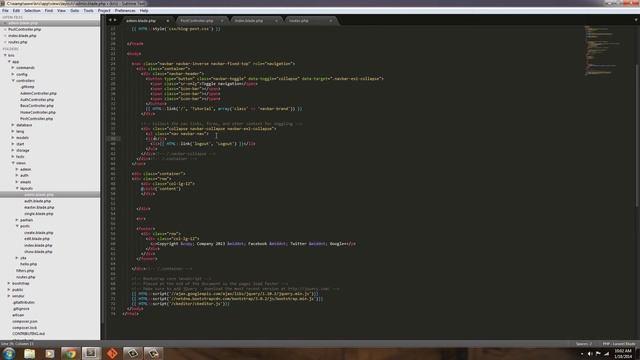
Task: Open edit.blade.php under posts
Action: click(x=37, y=239)
